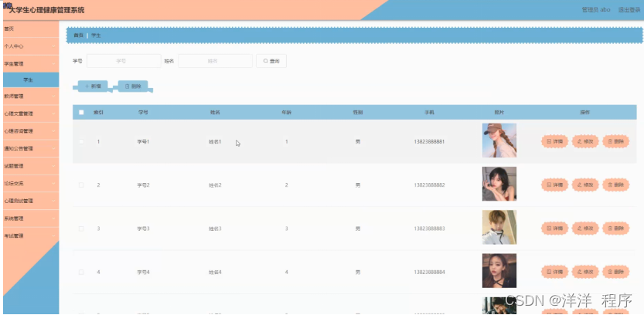Click the photo in the 学号3 row
This screenshot has height=315, width=644.
click(x=499, y=227)
